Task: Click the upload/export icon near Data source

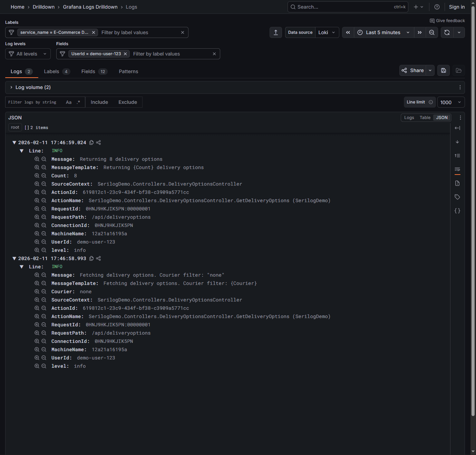Action: [275, 32]
